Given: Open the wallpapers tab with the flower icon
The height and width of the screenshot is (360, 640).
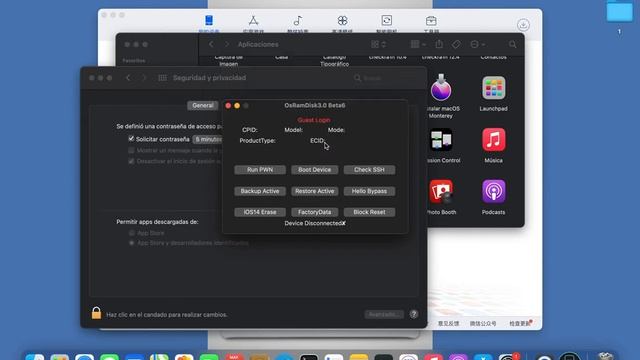Looking at the screenshot, I should click(x=342, y=20).
